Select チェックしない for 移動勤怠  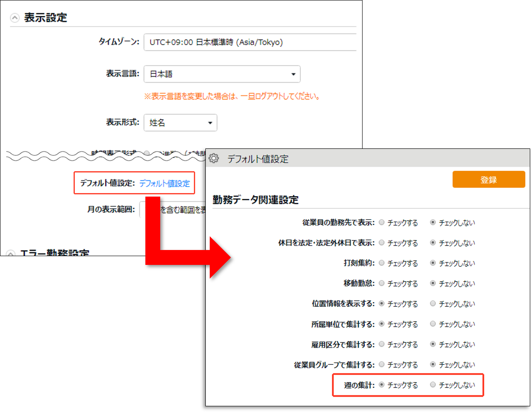point(433,283)
